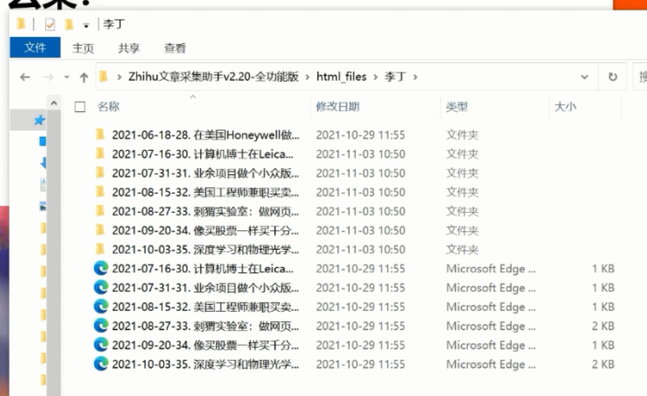Select folder 2021-08-15-32. 美国工程师兼职买卖
This screenshot has width=647, height=396.
coord(205,192)
